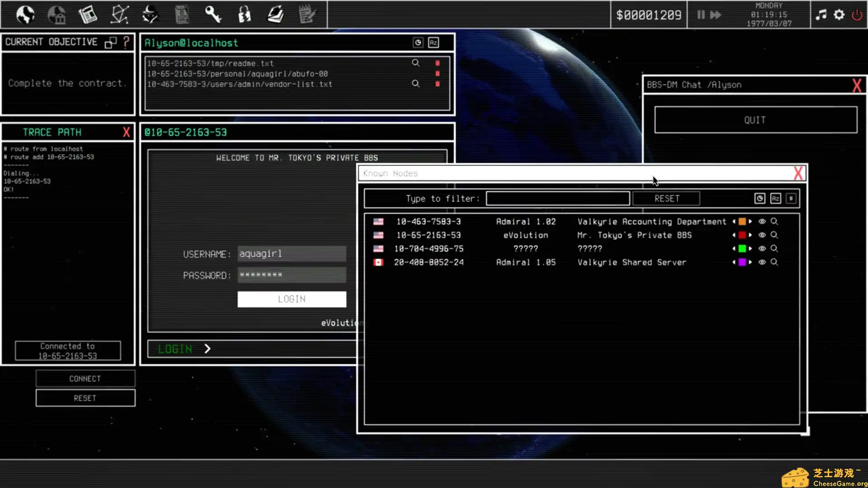
Task: Click QUIT in BBS-DM Chat
Action: pos(755,120)
